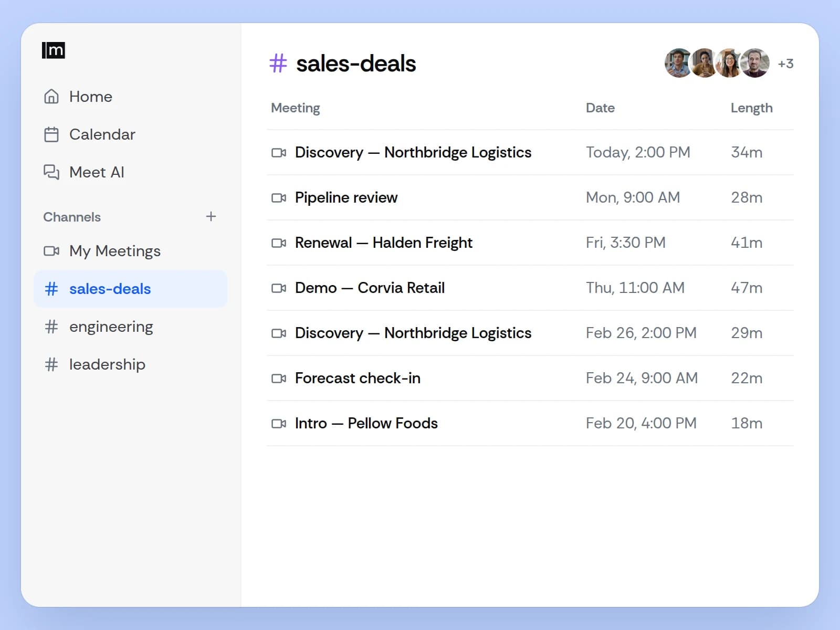Select sales-deals channel in sidebar
The width and height of the screenshot is (840, 630).
[131, 289]
